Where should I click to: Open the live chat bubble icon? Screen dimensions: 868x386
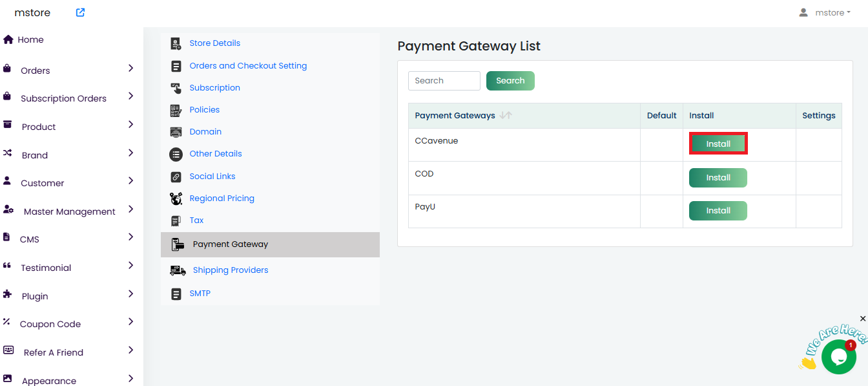[x=838, y=357]
